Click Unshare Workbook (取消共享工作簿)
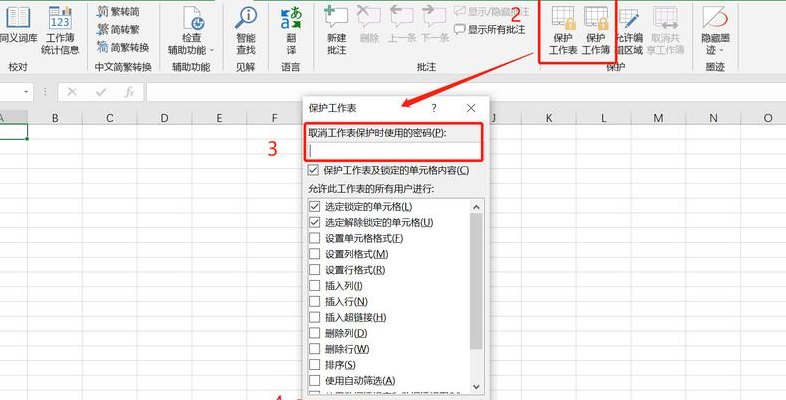The height and width of the screenshot is (400, 786). point(666,30)
